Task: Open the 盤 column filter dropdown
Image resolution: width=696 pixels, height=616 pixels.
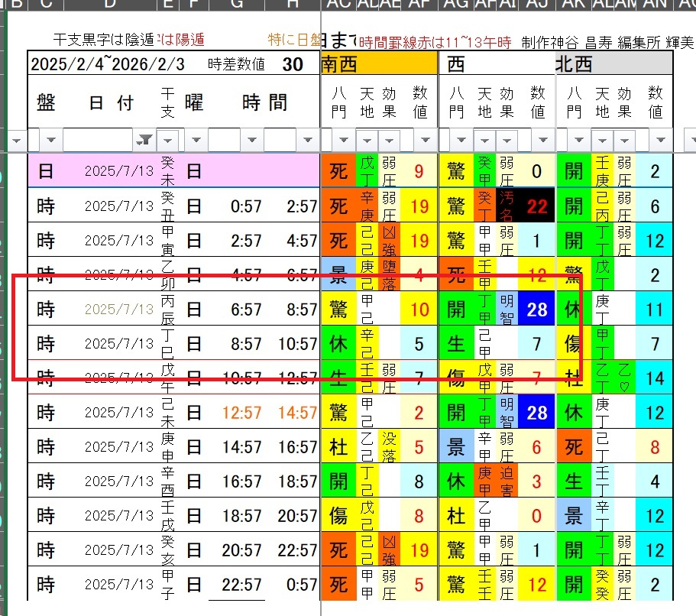Action: pyautogui.click(x=50, y=141)
